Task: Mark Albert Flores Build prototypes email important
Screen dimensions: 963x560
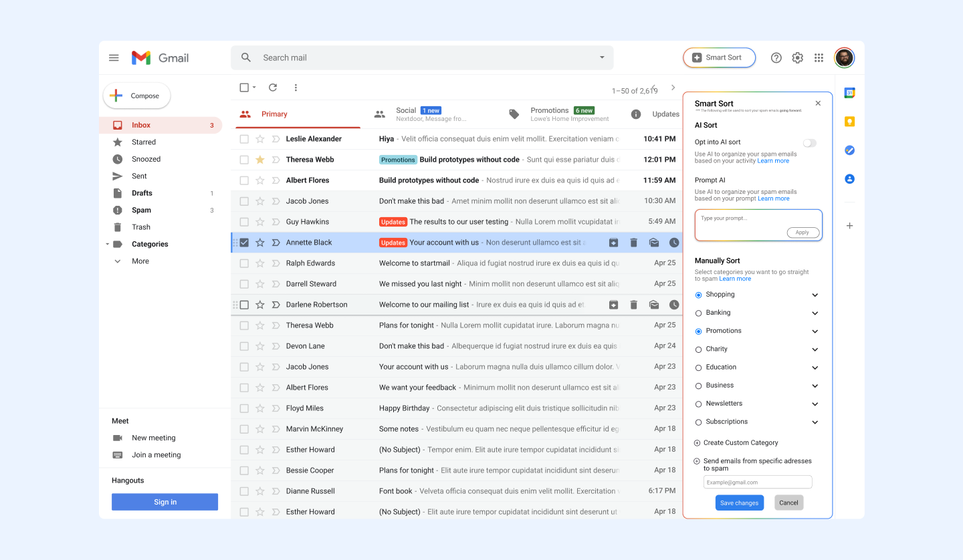Action: (x=276, y=180)
